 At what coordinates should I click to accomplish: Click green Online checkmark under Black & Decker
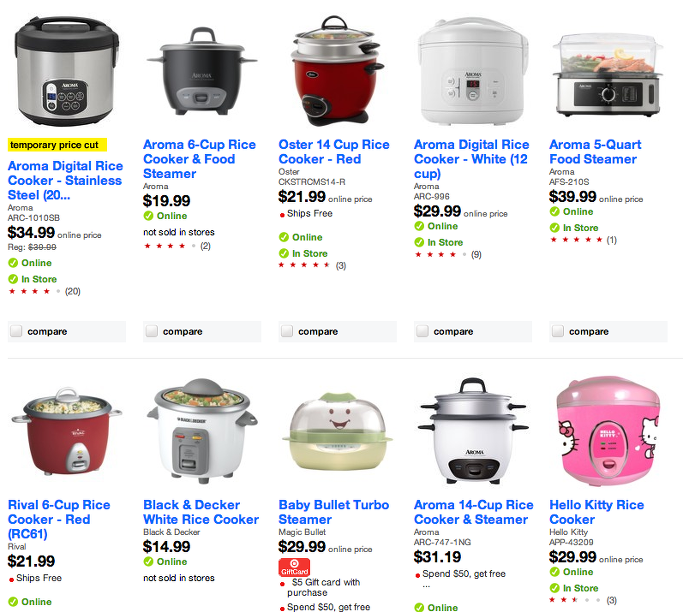(x=149, y=562)
